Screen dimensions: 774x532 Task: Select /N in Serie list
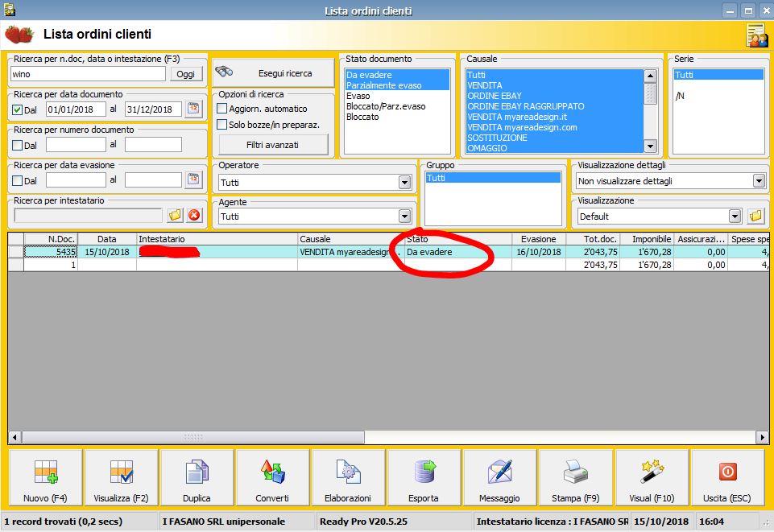(718, 96)
